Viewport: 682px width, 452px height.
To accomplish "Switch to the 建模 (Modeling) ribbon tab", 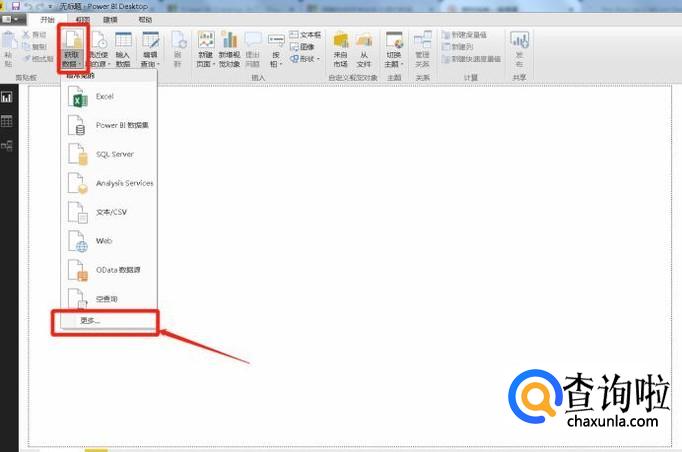I will coord(110,20).
